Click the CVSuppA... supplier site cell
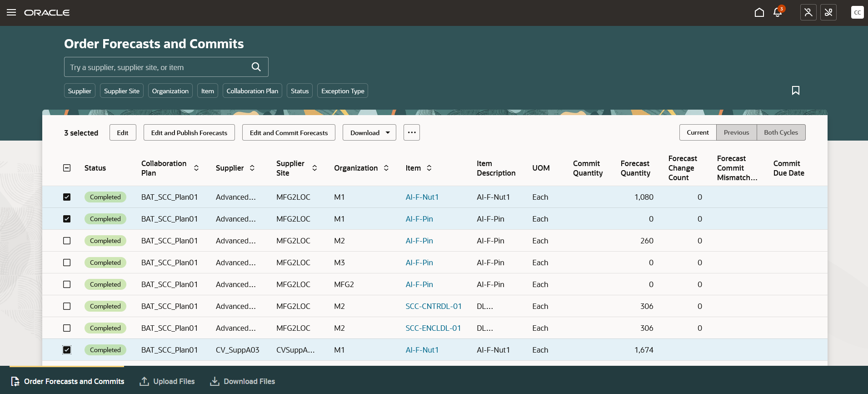The width and height of the screenshot is (868, 394). pyautogui.click(x=295, y=350)
